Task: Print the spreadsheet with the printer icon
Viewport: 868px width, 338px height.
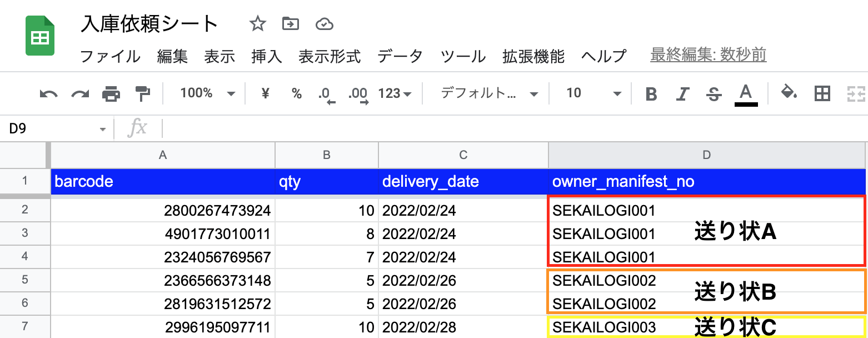Action: coord(111,94)
